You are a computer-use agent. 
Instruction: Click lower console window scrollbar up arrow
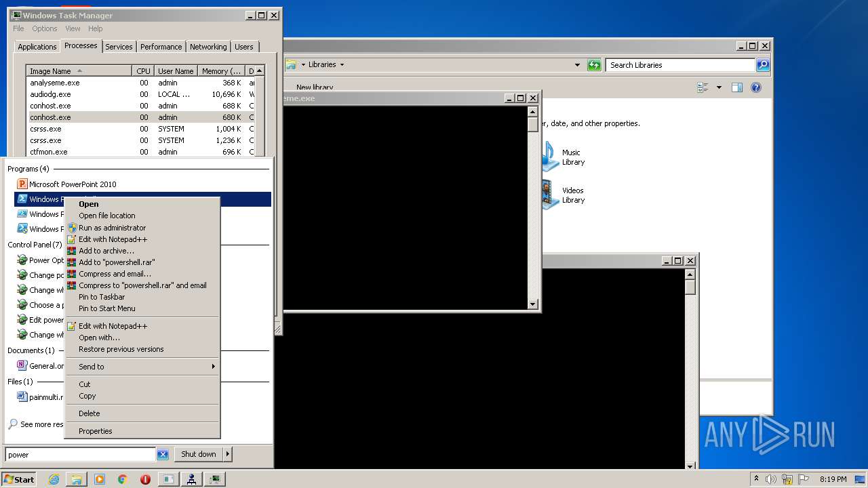click(690, 274)
